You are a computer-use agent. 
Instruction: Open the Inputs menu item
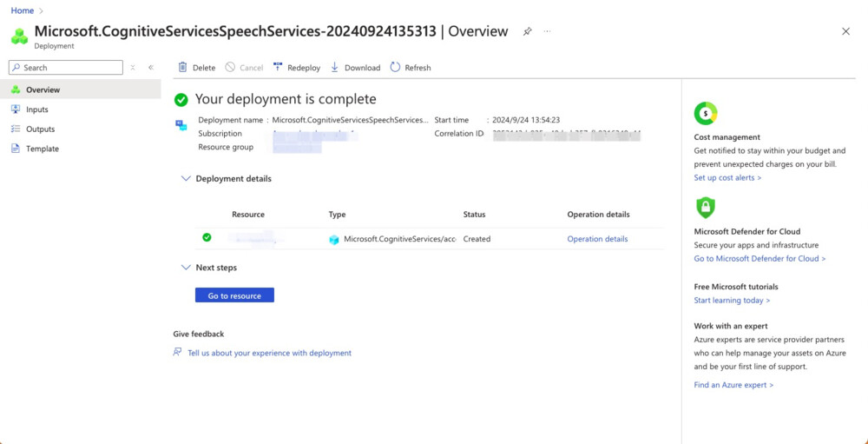click(x=80, y=109)
